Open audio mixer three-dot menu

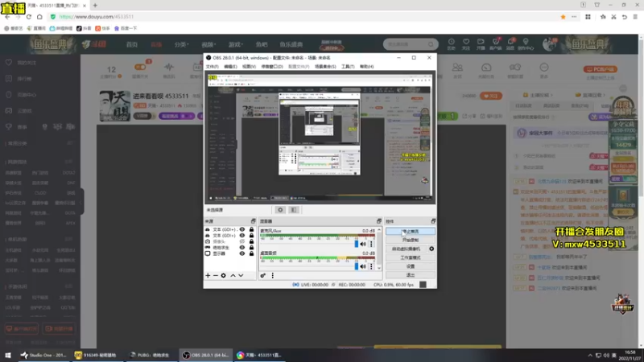pyautogui.click(x=273, y=275)
